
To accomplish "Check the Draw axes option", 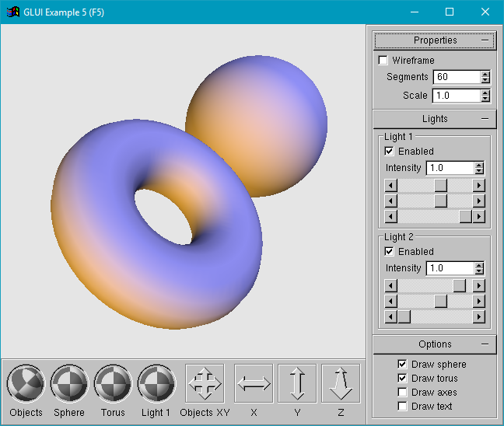I will (402, 393).
